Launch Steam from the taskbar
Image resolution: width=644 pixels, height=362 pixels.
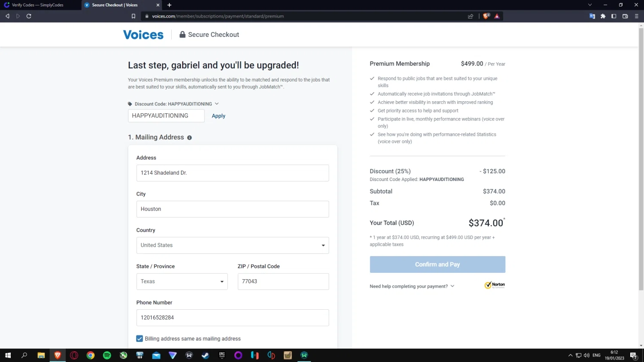(x=205, y=355)
